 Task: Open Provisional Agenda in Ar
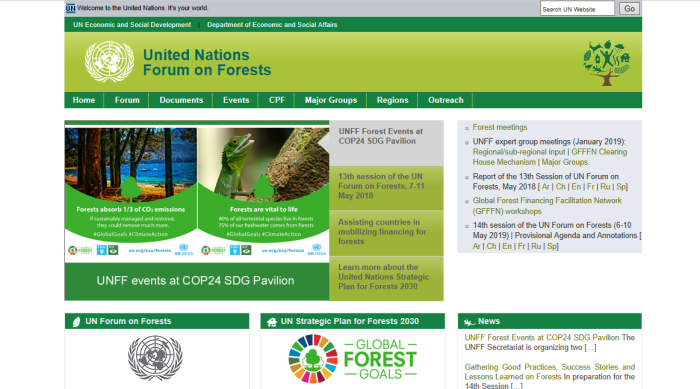[476, 246]
